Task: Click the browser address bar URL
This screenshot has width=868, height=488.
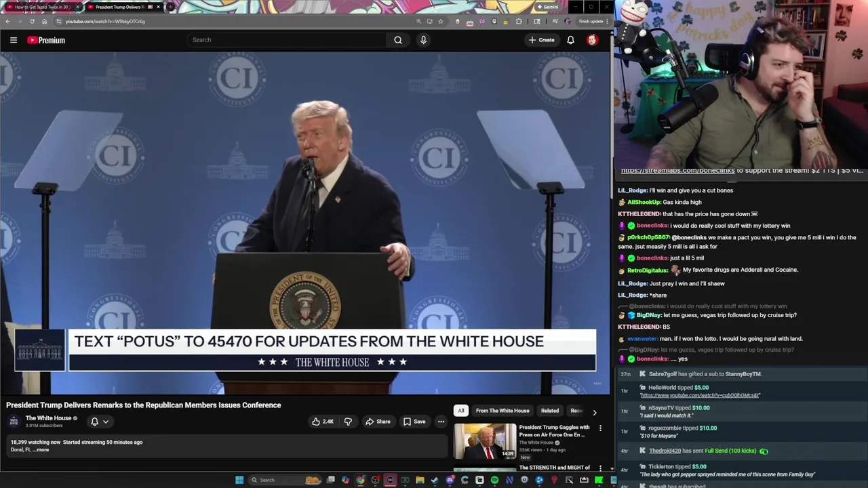Action: click(x=105, y=21)
